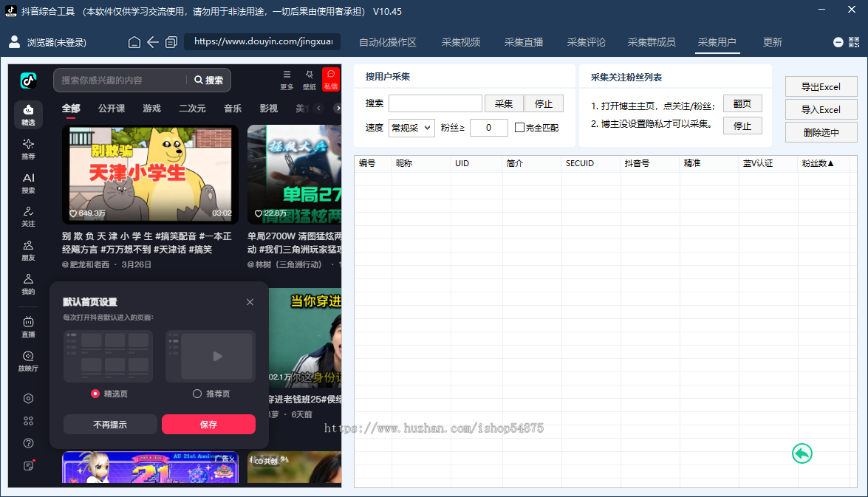The image size is (868, 497).
Task: Close the 默认首页设置 dialog
Action: click(x=250, y=301)
